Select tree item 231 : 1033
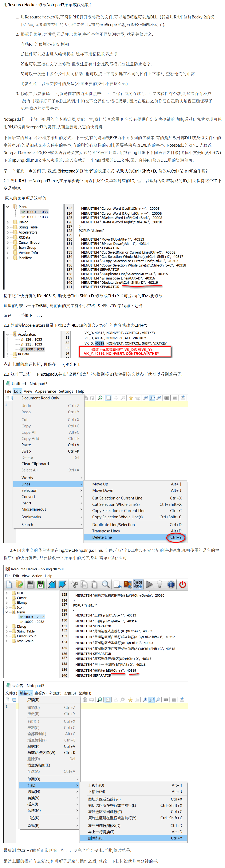The width and height of the screenshot is (225, 868). point(33,344)
